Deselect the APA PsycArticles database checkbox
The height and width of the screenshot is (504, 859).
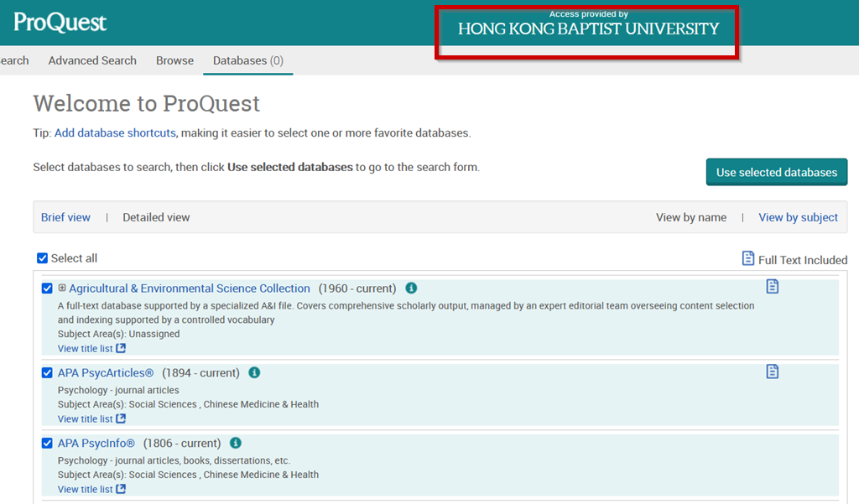point(47,372)
